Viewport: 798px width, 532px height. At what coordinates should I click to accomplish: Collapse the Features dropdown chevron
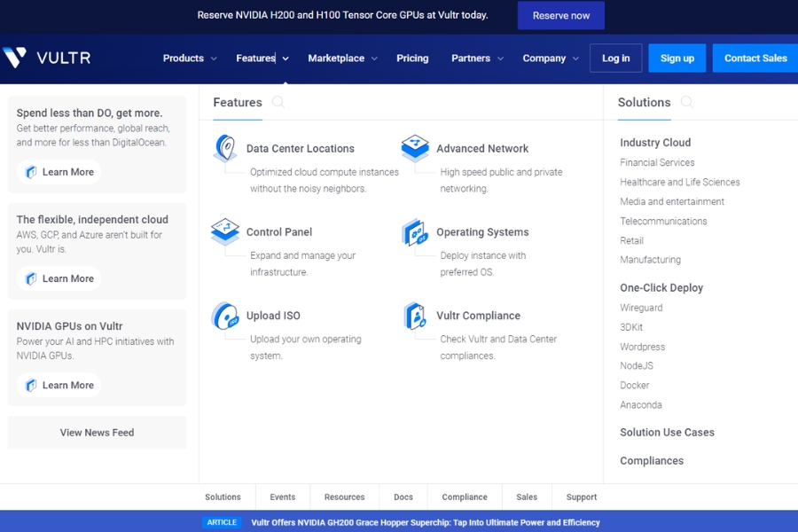click(x=286, y=59)
